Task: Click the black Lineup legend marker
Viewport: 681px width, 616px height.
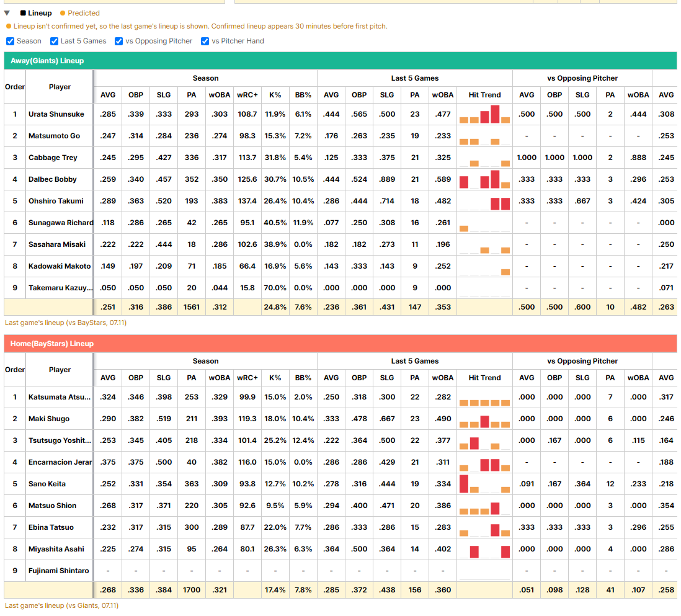Action: 23,13
